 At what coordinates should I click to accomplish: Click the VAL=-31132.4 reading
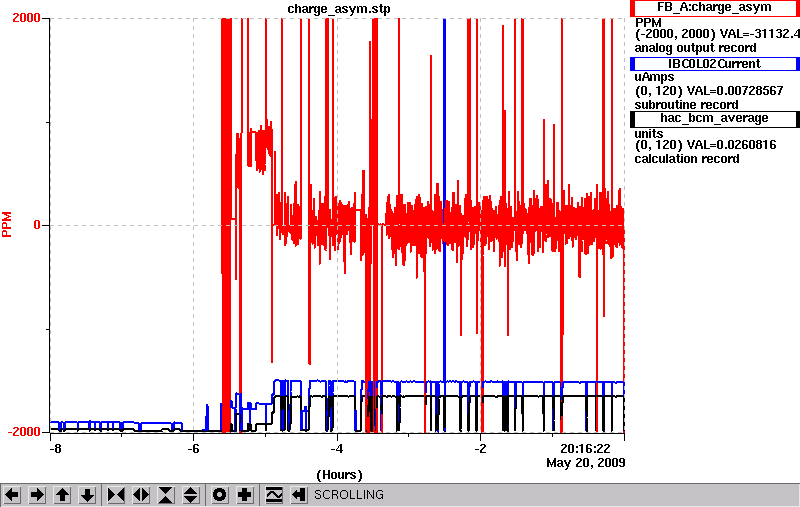pyautogui.click(x=759, y=34)
